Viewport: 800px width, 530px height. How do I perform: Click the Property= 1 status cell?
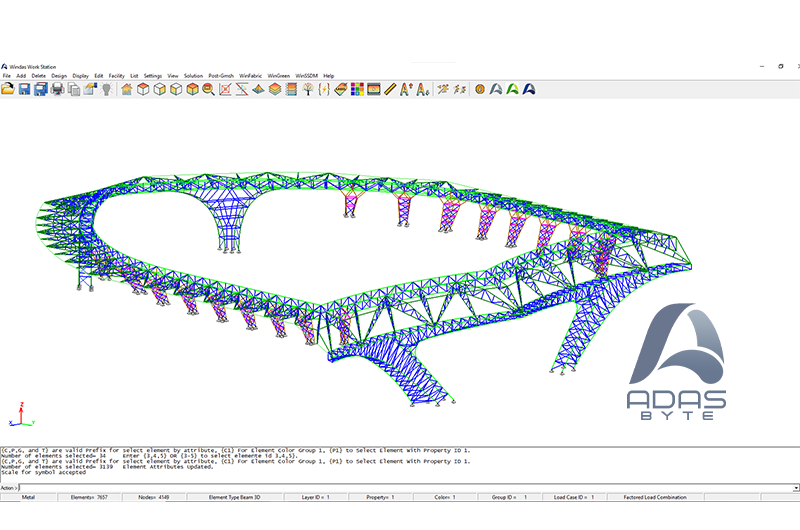pos(380,497)
